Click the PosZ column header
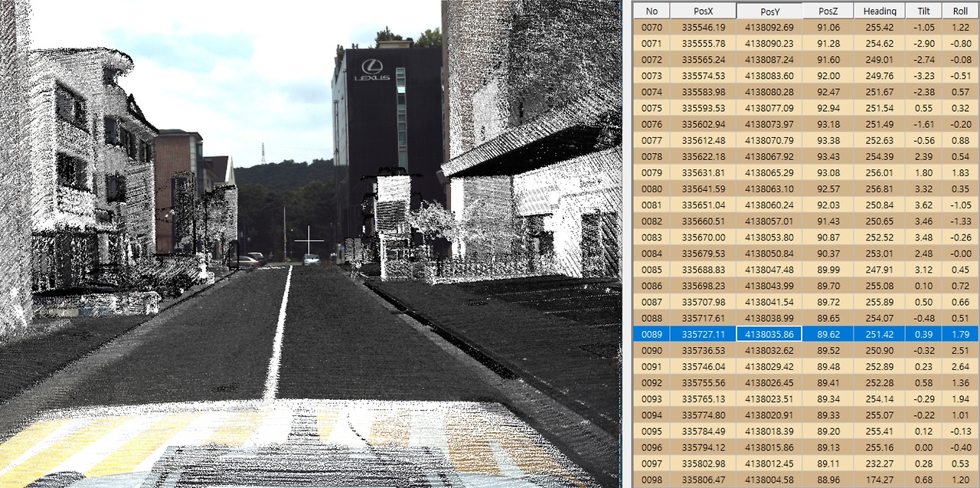Viewport: 980px width, 488px height. (828, 11)
